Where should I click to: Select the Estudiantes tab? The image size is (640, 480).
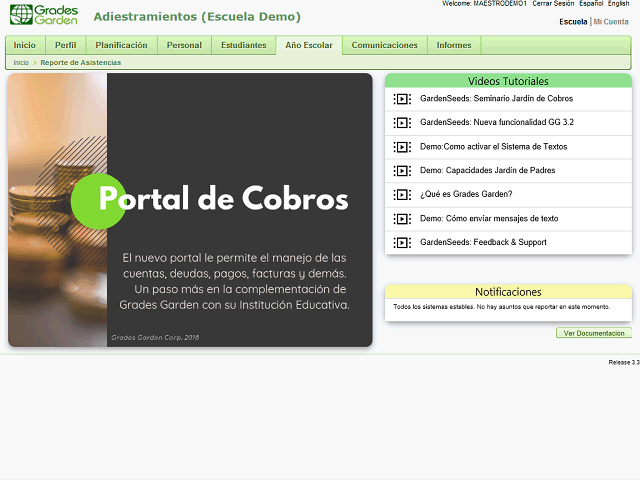[x=244, y=45]
